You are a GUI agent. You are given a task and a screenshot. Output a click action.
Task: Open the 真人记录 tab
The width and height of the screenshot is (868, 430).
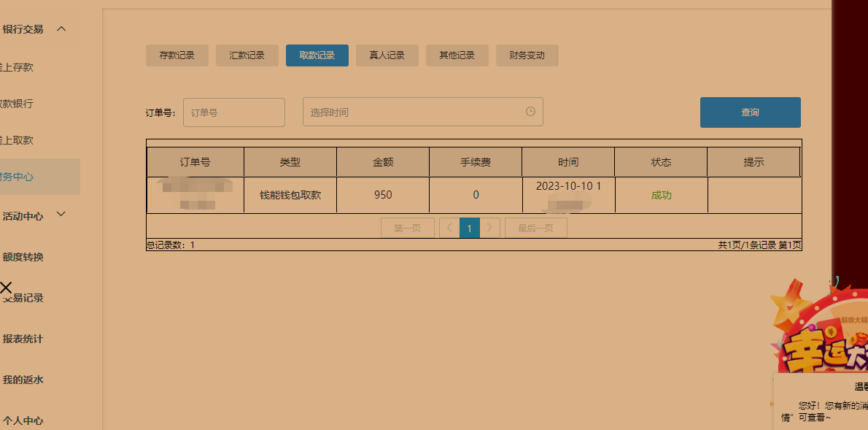(x=387, y=55)
